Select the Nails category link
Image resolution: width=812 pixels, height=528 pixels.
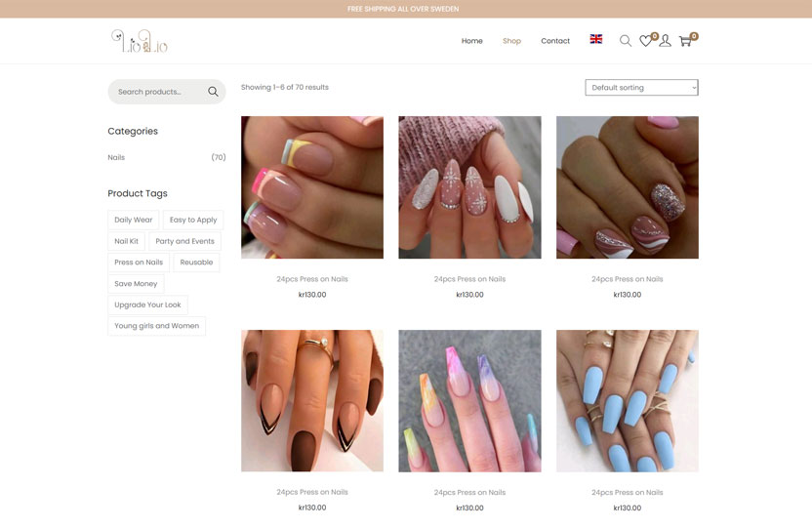(x=116, y=157)
